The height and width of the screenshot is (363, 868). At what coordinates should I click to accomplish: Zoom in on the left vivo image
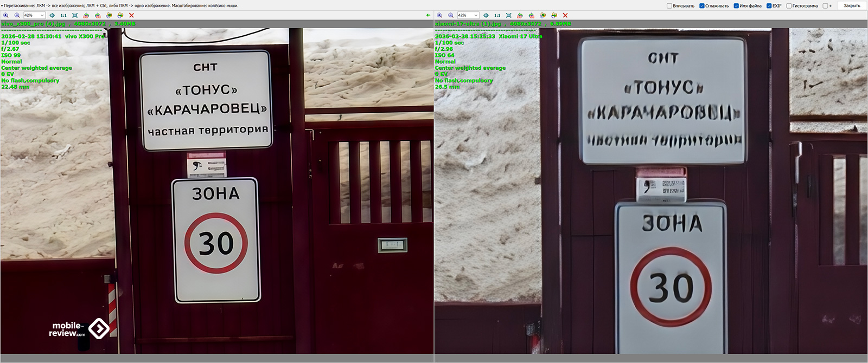pos(6,15)
